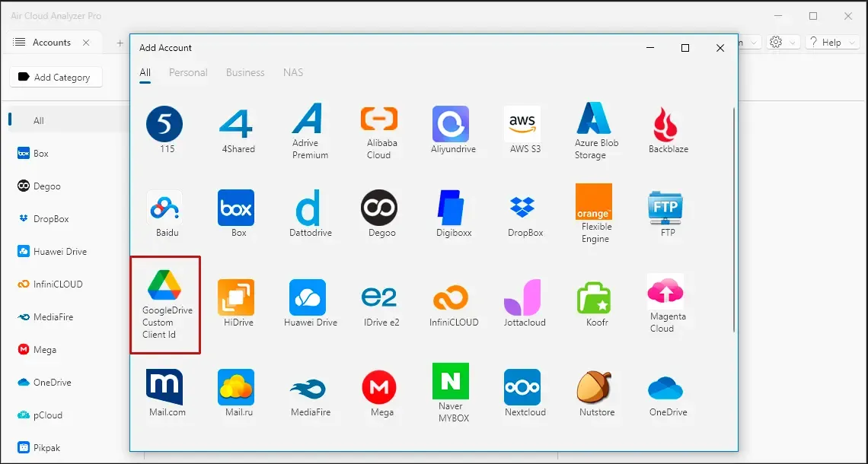Viewport: 868px width, 464px height.
Task: Pick the IDrive e2 provider
Action: point(379,297)
